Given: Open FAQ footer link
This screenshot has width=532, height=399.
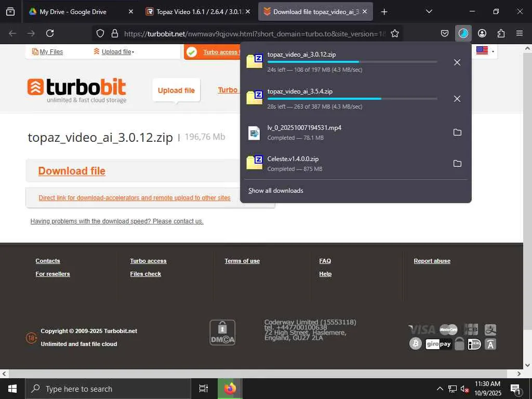Looking at the screenshot, I should (x=325, y=261).
